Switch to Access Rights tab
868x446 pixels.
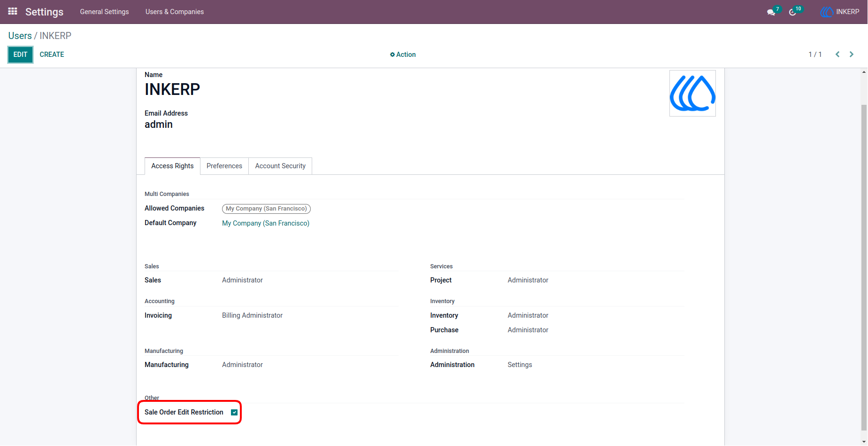coord(172,166)
